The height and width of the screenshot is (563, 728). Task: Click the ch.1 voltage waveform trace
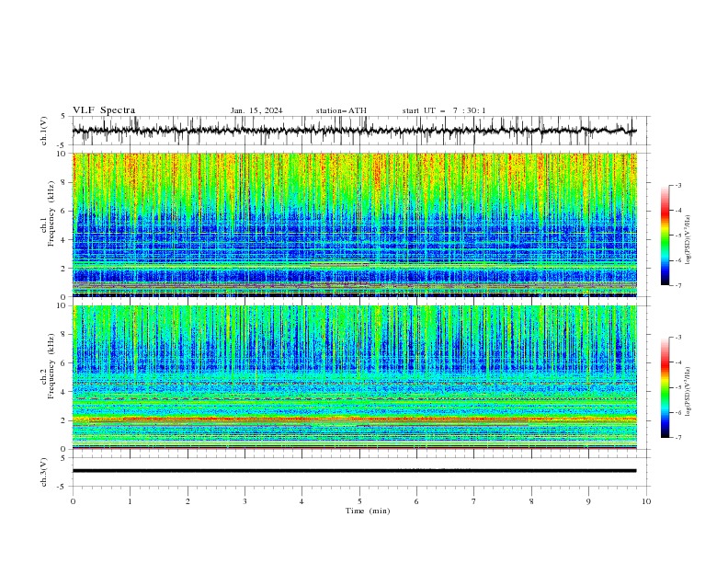pos(354,131)
